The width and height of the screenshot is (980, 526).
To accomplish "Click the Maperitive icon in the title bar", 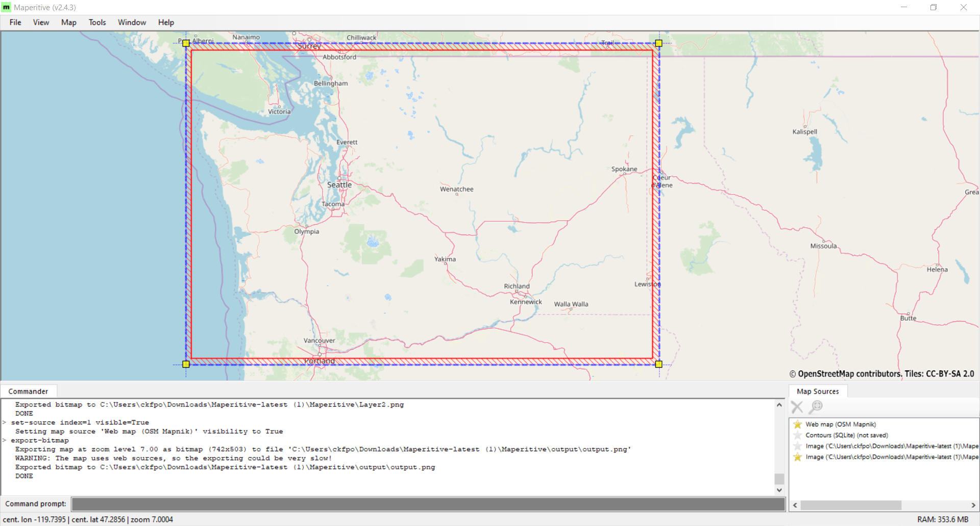I will point(6,7).
